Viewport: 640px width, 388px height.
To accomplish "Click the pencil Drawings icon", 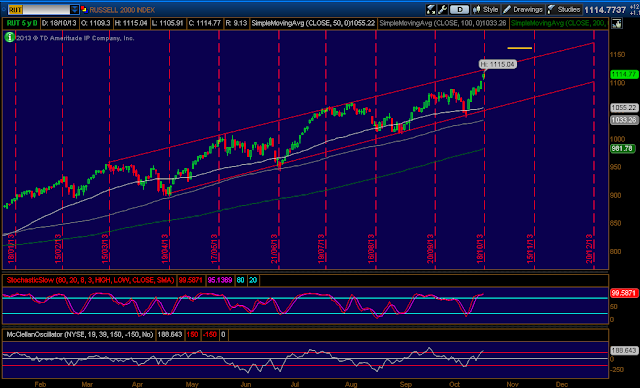I will point(507,9).
